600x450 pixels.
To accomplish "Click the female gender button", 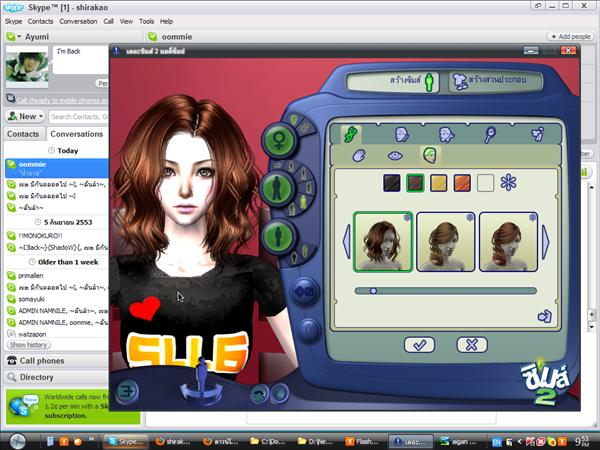I will pyautogui.click(x=279, y=140).
